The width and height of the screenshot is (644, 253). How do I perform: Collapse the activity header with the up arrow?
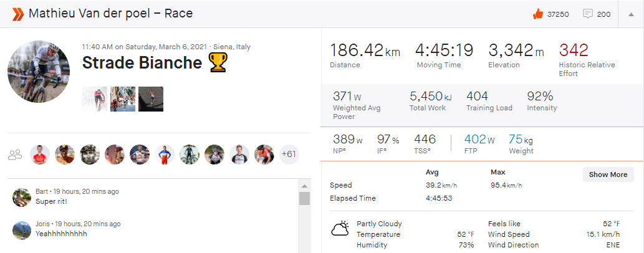point(630,14)
